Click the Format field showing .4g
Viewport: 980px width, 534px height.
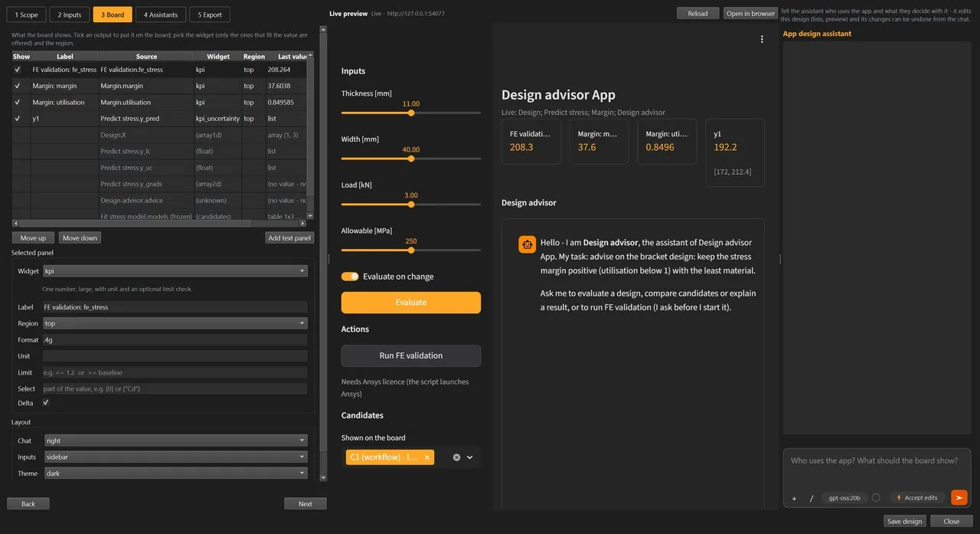coord(175,339)
